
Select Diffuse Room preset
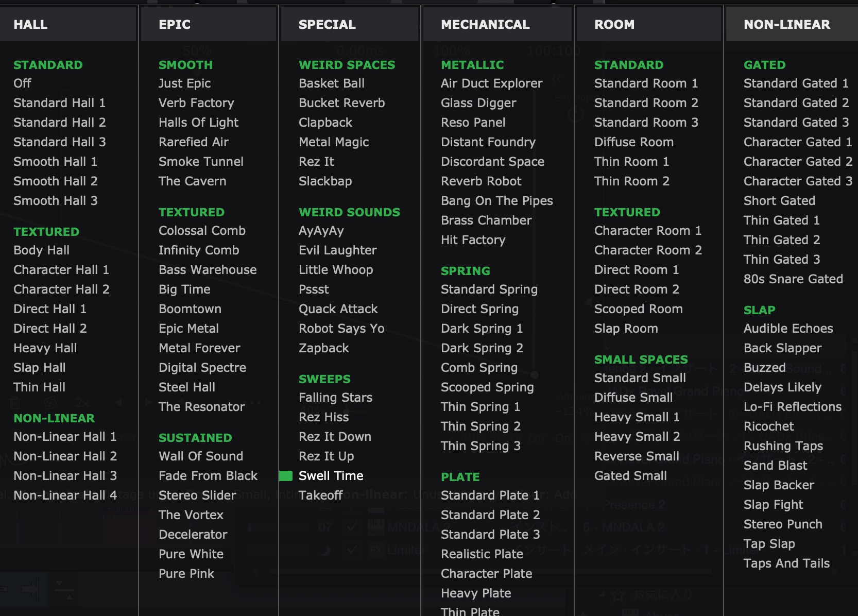(x=633, y=142)
